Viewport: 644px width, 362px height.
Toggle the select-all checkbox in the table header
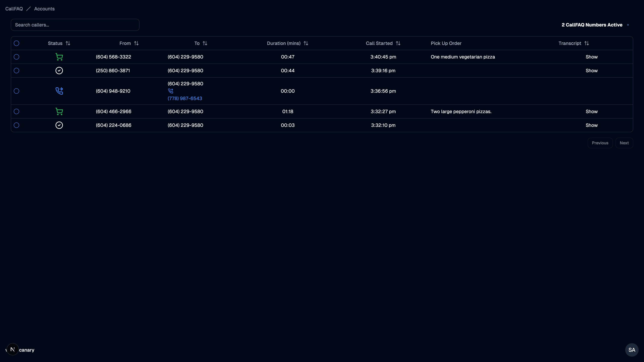coord(16,43)
